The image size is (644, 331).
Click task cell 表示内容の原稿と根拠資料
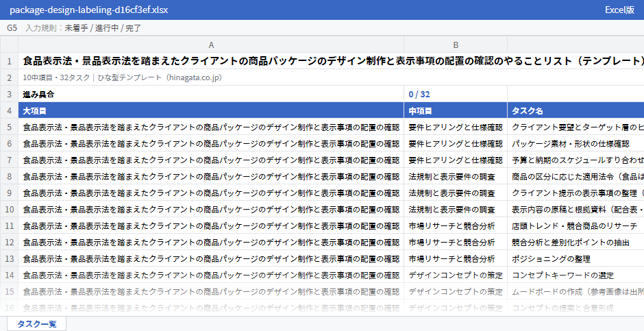coord(575,209)
